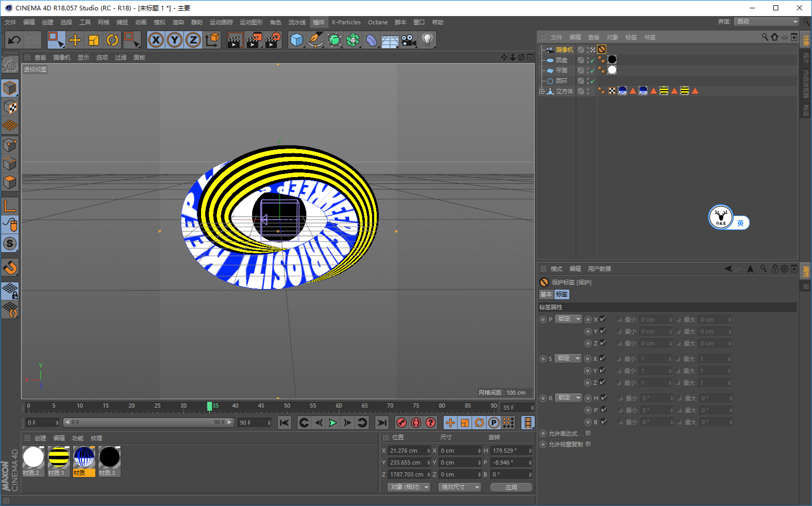Click the make editable icon
Screen dimensions: 812x506
(x=10, y=64)
